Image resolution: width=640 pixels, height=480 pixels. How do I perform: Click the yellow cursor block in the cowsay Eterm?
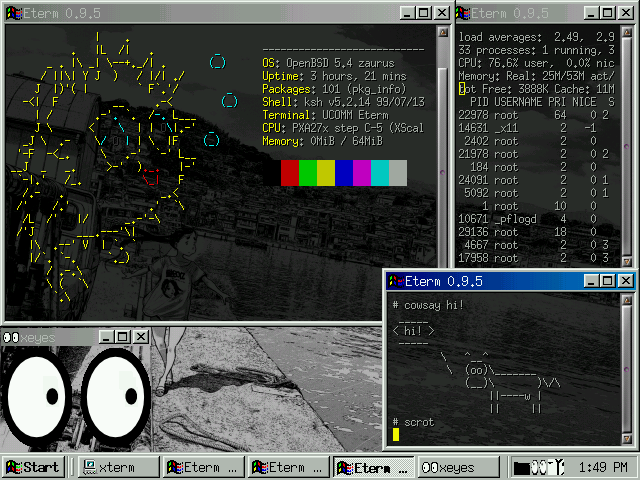396,435
